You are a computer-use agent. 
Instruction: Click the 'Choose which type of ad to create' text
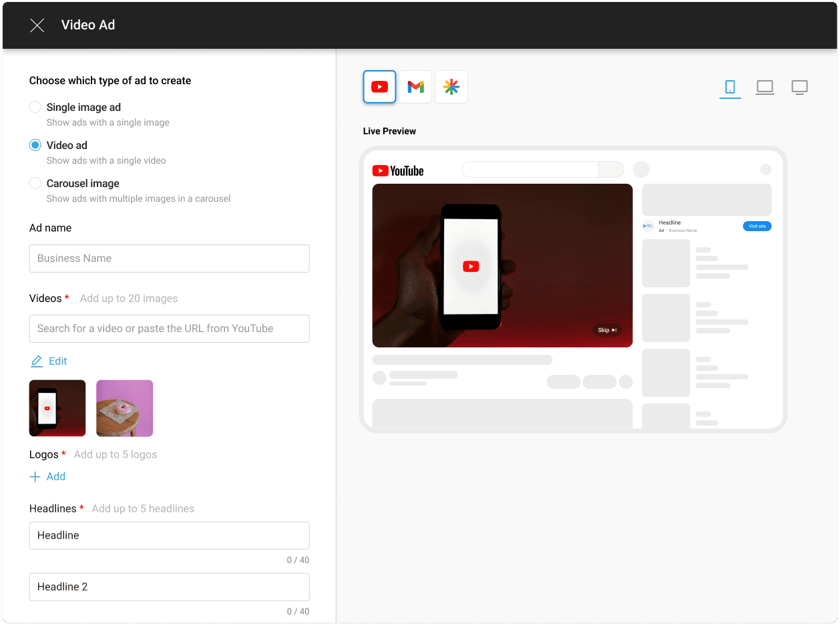(110, 81)
